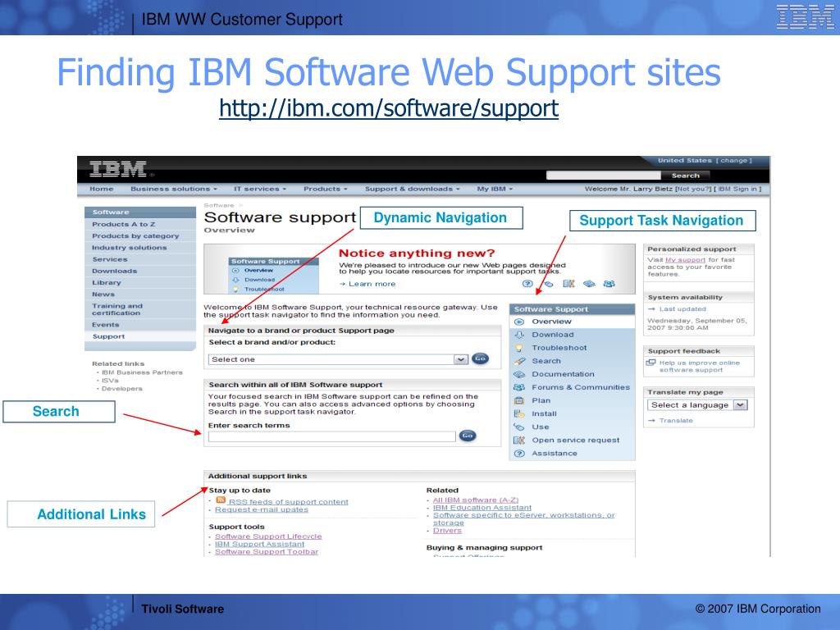Screen dimensions: 840x630
Task: Click the help question icon in notice banner
Action: [x=527, y=284]
